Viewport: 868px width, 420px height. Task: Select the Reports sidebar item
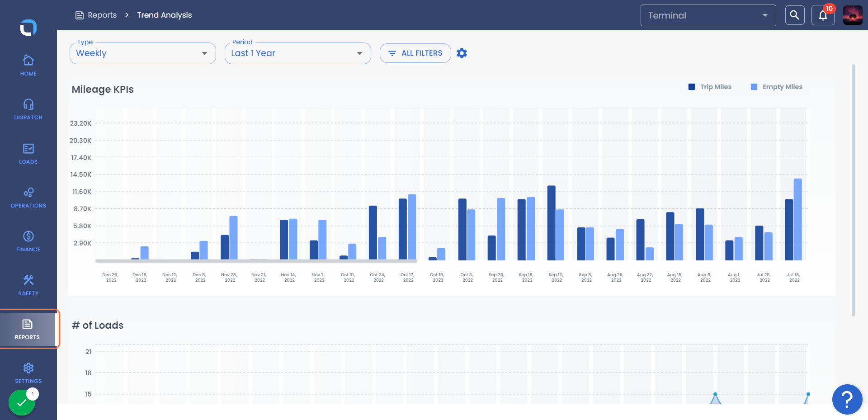(28, 329)
